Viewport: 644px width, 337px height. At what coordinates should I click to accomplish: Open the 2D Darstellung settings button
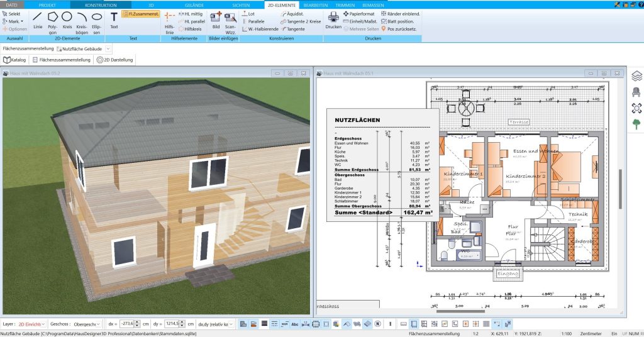tap(114, 60)
